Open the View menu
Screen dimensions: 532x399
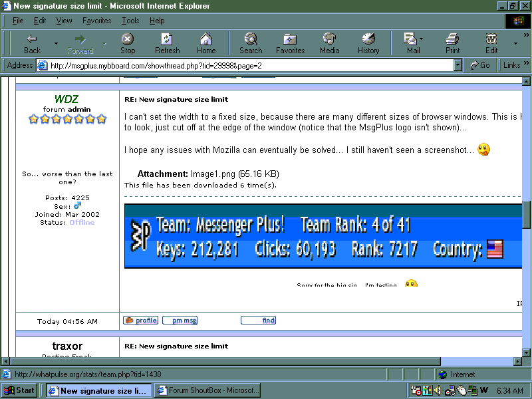point(64,21)
